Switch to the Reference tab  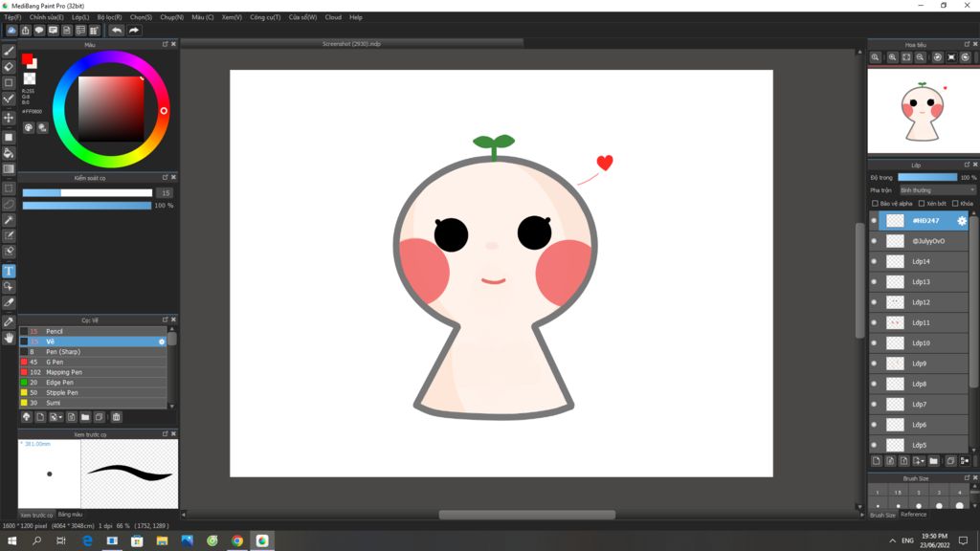[913, 515]
